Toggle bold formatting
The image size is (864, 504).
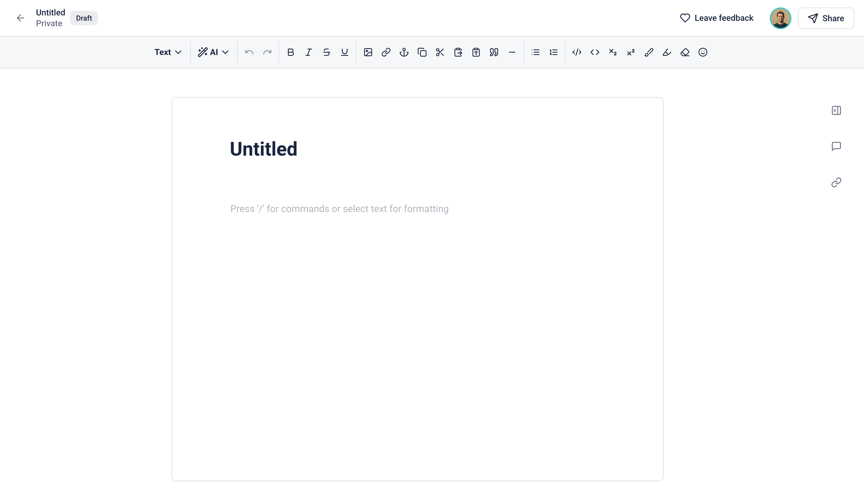(x=290, y=52)
